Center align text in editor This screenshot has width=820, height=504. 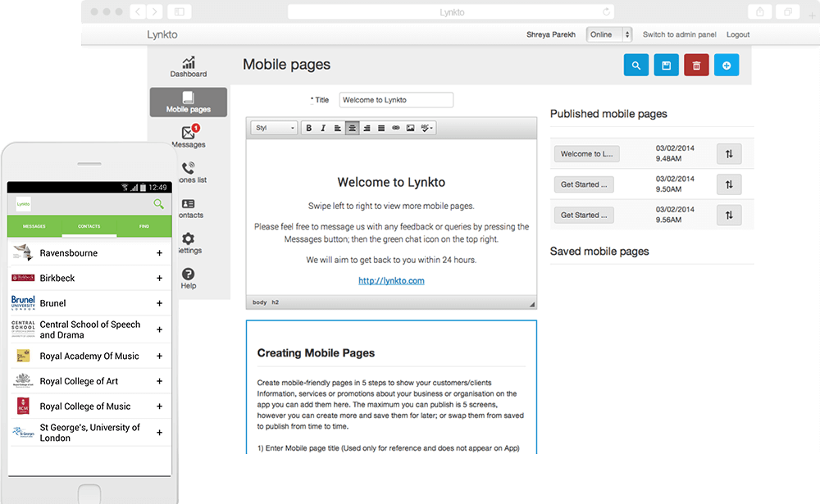353,128
